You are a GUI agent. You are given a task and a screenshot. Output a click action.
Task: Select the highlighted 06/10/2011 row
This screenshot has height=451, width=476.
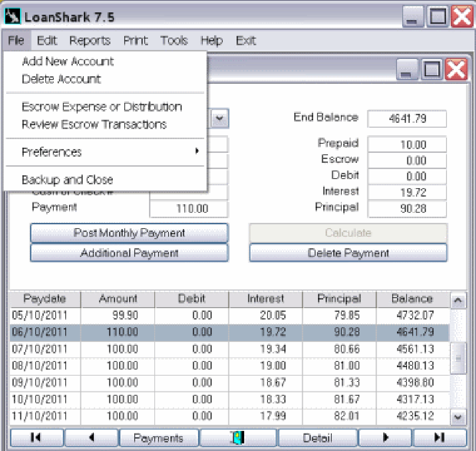229,332
